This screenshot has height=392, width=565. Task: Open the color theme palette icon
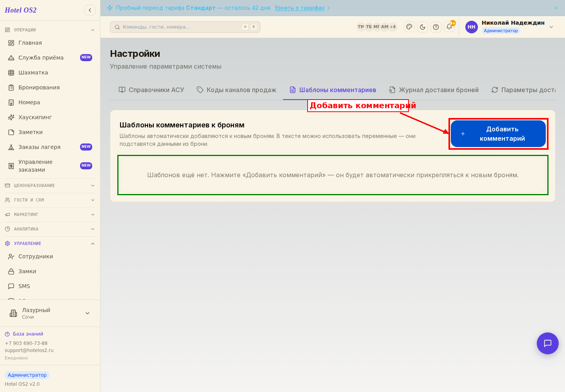(x=409, y=27)
